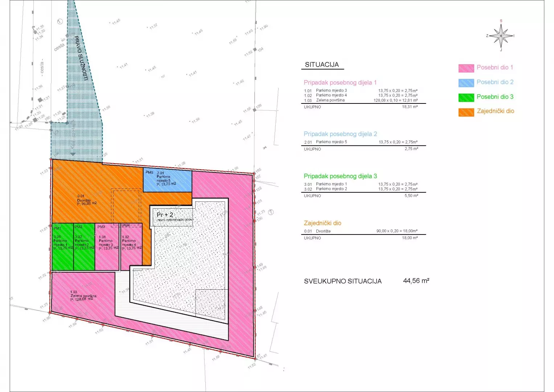Screen dimensions: 554x392
Task: Click the compass rose north indicator
Action: pos(501,21)
